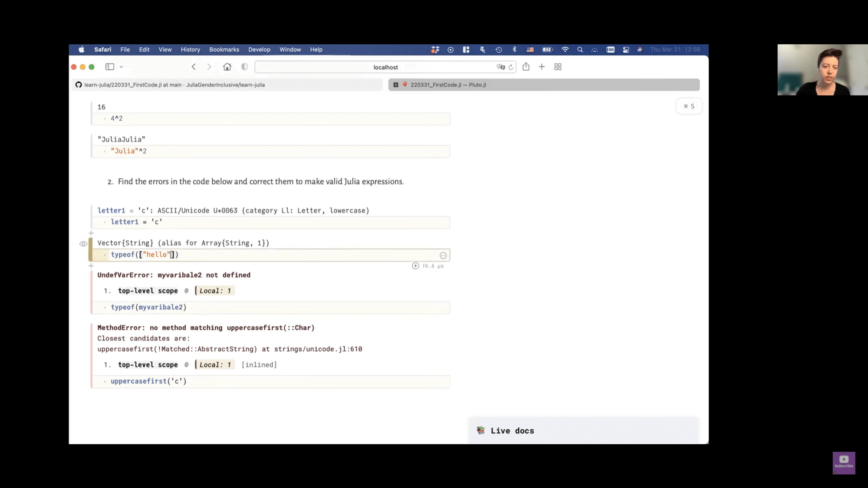Click the Vector{String} output text
This screenshot has width=868, height=488.
(x=183, y=243)
